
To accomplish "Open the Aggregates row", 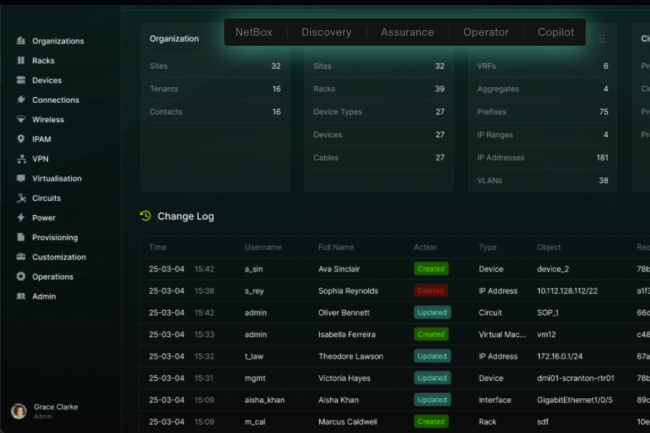I will [x=543, y=89].
